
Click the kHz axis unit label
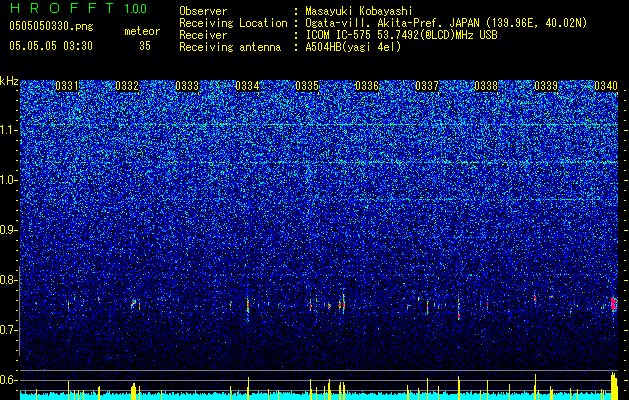(9, 81)
